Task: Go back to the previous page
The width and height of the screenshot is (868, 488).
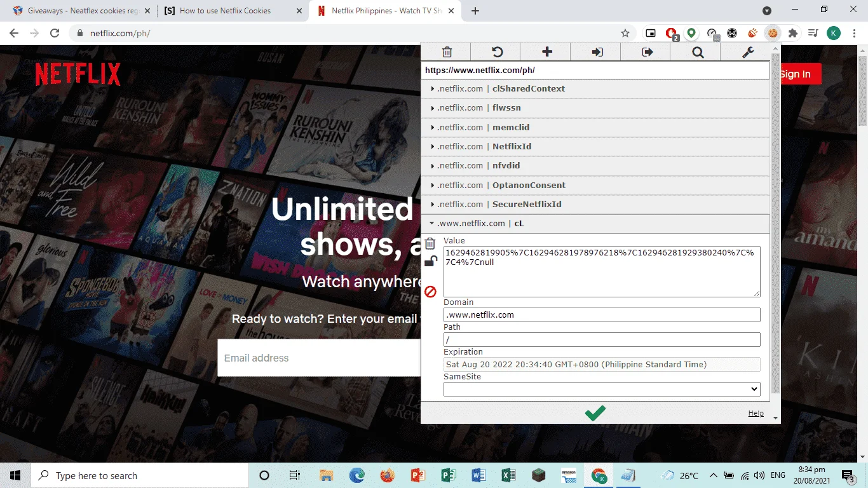Action: point(14,33)
